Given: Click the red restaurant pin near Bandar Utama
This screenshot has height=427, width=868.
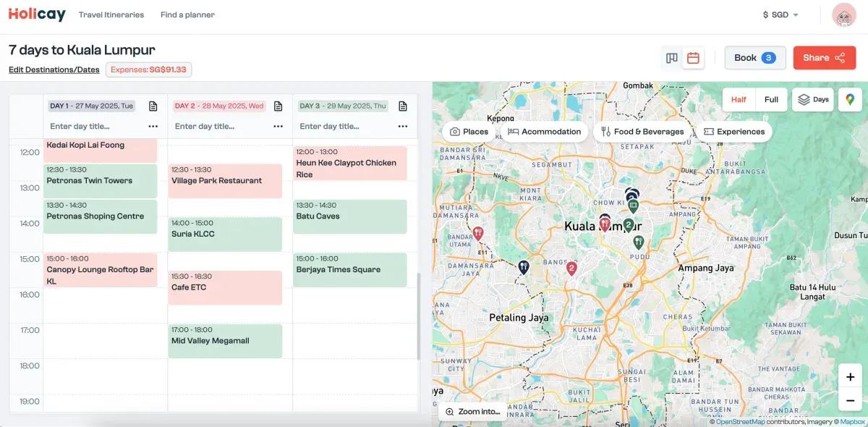Looking at the screenshot, I should [x=477, y=233].
